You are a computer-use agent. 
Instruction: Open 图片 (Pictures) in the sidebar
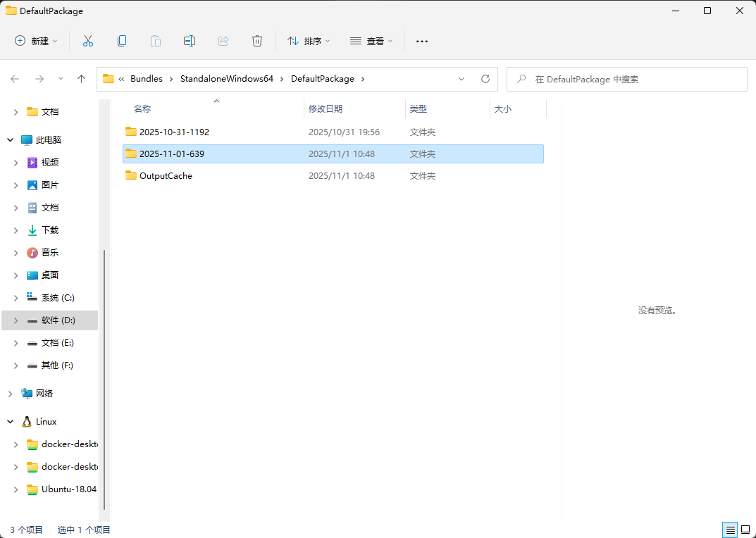click(50, 185)
